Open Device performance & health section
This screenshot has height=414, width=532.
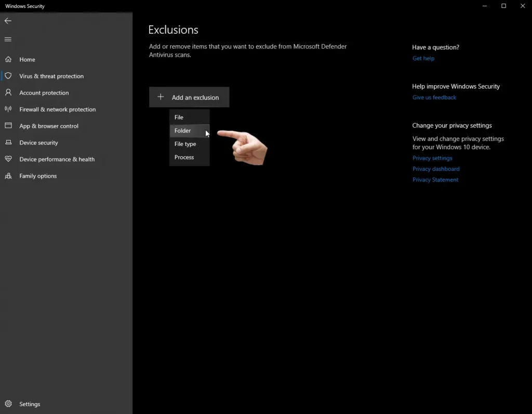click(57, 159)
